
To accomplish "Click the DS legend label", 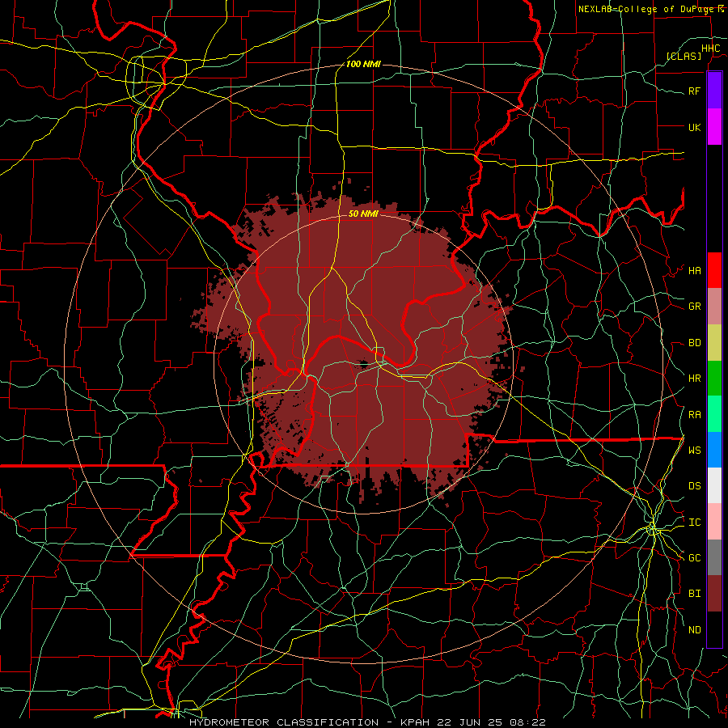I will [694, 486].
